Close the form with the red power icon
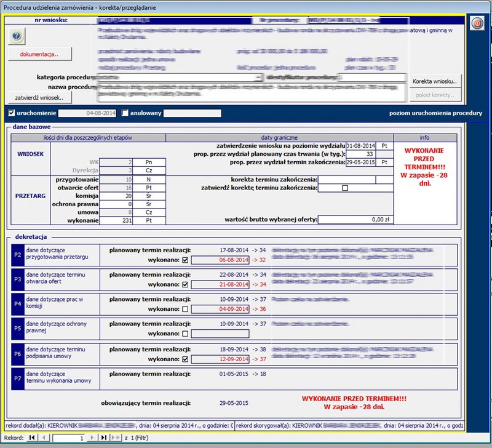Image resolution: width=492 pixels, height=448 pixels. click(477, 23)
